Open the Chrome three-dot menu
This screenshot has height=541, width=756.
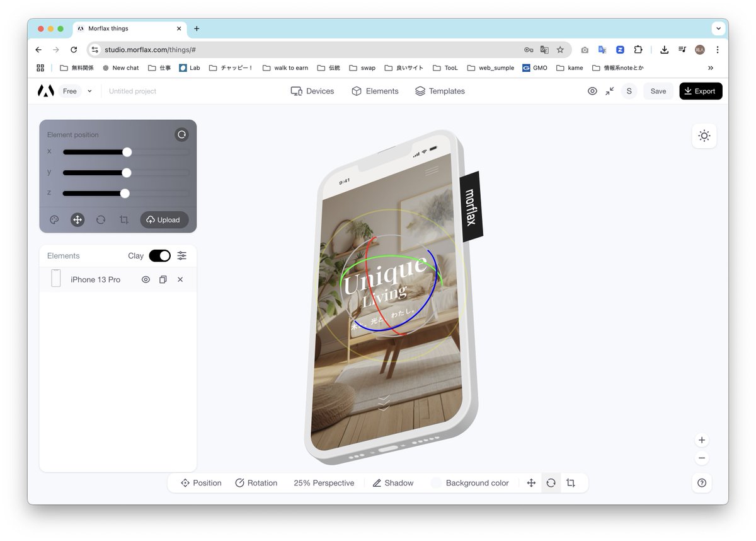click(x=718, y=50)
